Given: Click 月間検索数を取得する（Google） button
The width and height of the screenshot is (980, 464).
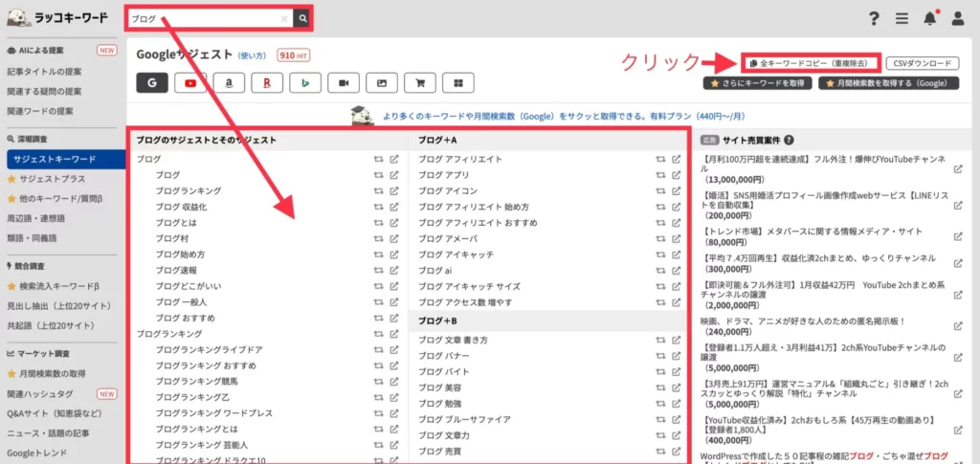Looking at the screenshot, I should point(888,83).
